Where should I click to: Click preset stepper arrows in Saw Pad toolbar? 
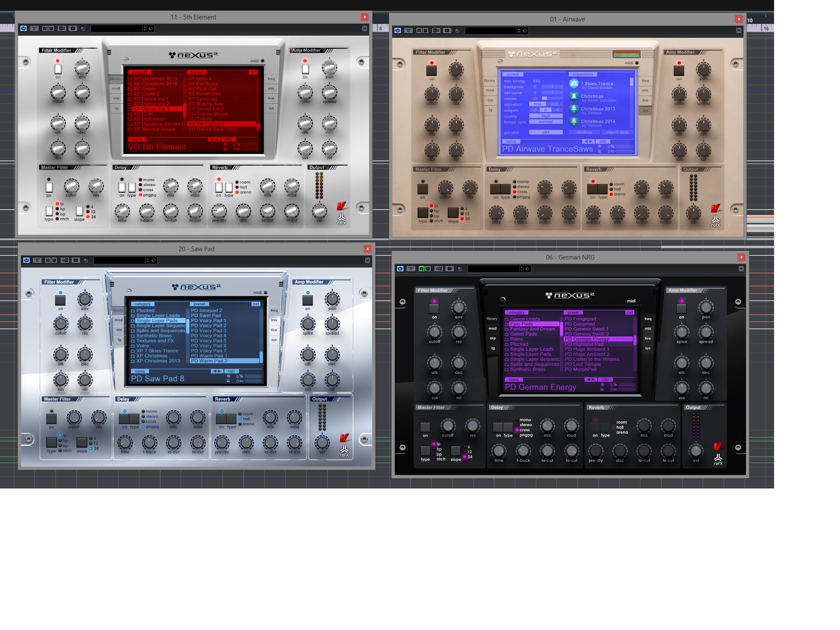[x=147, y=260]
